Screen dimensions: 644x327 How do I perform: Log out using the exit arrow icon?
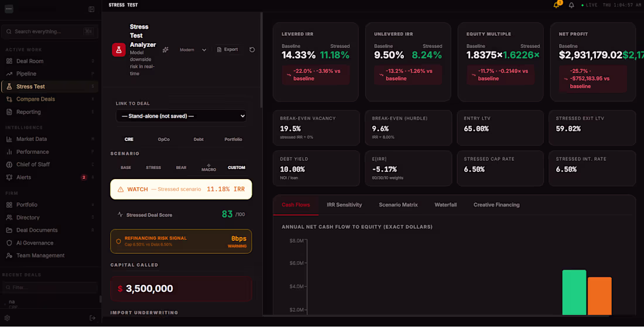93,318
